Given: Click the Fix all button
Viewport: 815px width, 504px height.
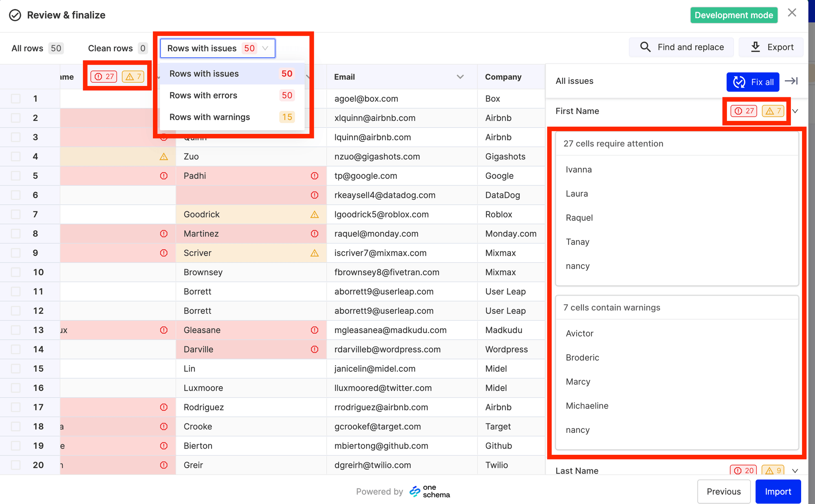Looking at the screenshot, I should pos(753,82).
